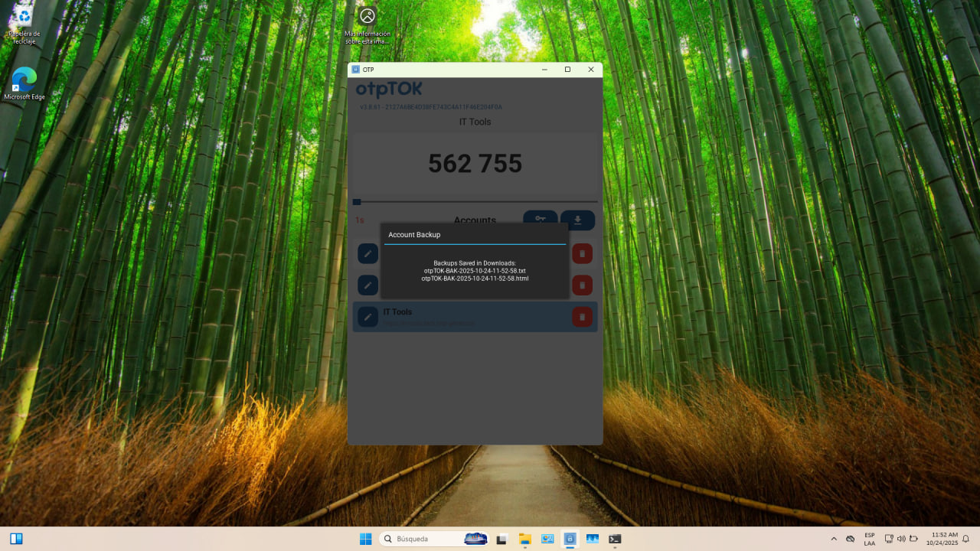Click the trash icon on second account row
Viewport: 980px width, 551px height.
(x=582, y=285)
